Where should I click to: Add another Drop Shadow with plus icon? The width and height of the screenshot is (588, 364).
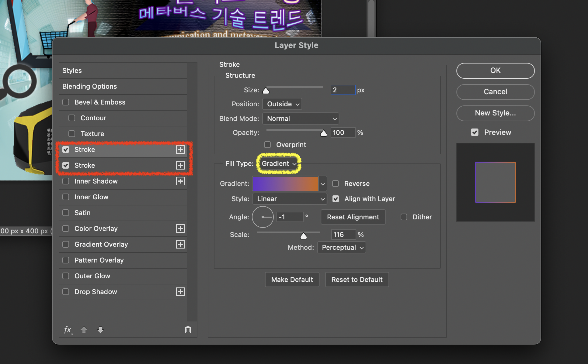coord(180,292)
